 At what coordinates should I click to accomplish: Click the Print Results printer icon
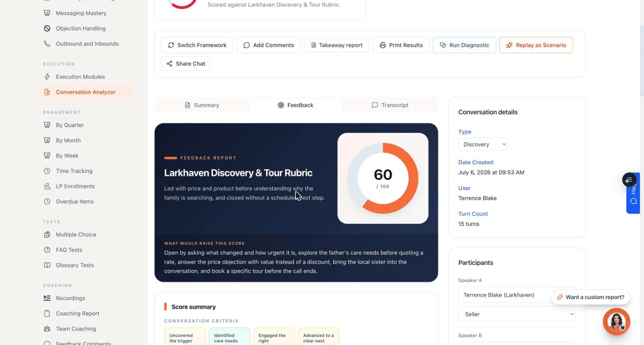pos(383,45)
